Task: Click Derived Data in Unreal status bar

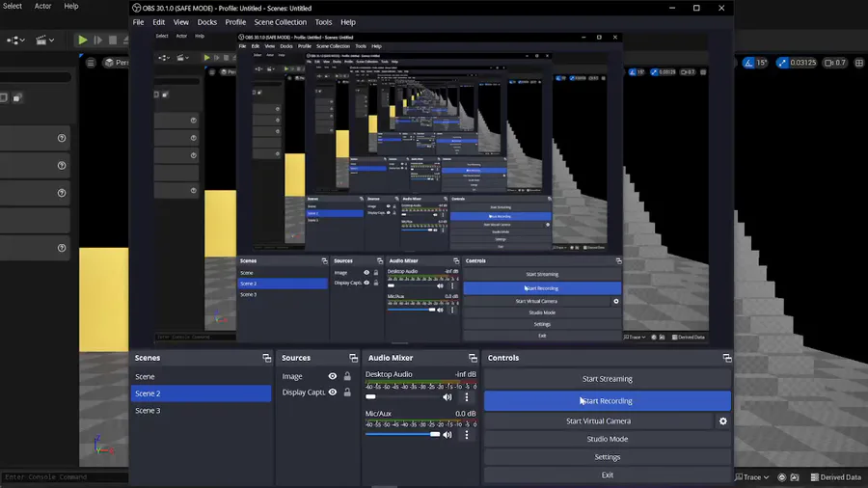Action: coord(836,477)
